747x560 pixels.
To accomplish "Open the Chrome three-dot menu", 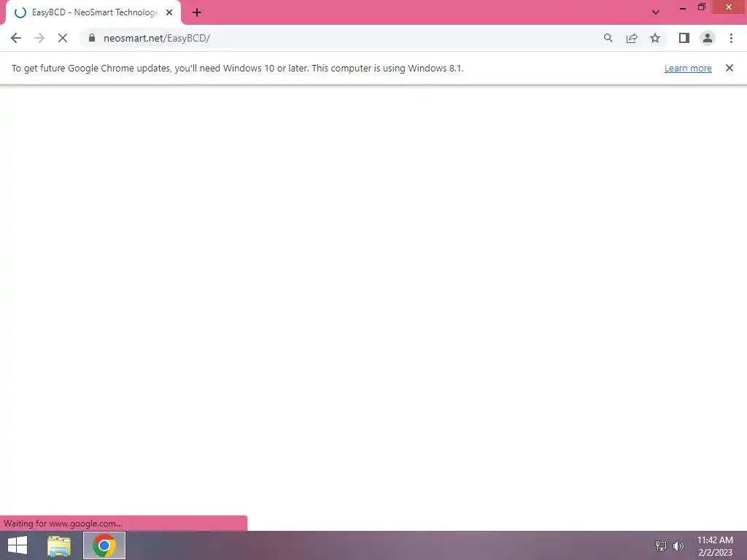I will 731,38.
